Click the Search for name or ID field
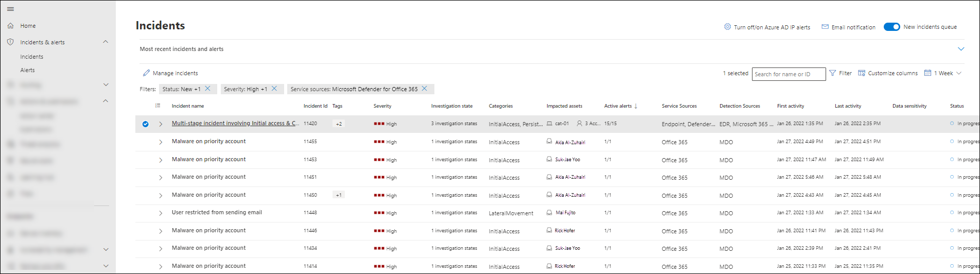The image size is (980, 274). (x=788, y=74)
